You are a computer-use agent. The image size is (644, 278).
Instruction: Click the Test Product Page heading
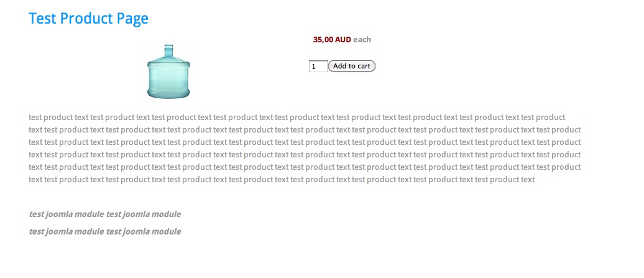click(88, 19)
